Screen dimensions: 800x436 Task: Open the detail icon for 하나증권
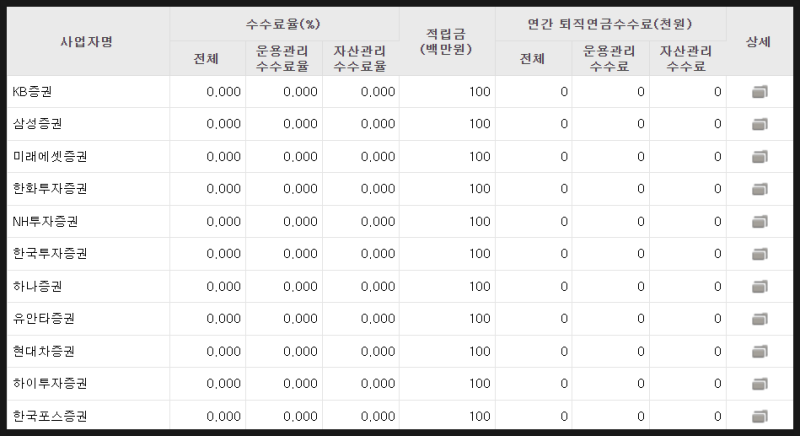pyautogui.click(x=760, y=287)
